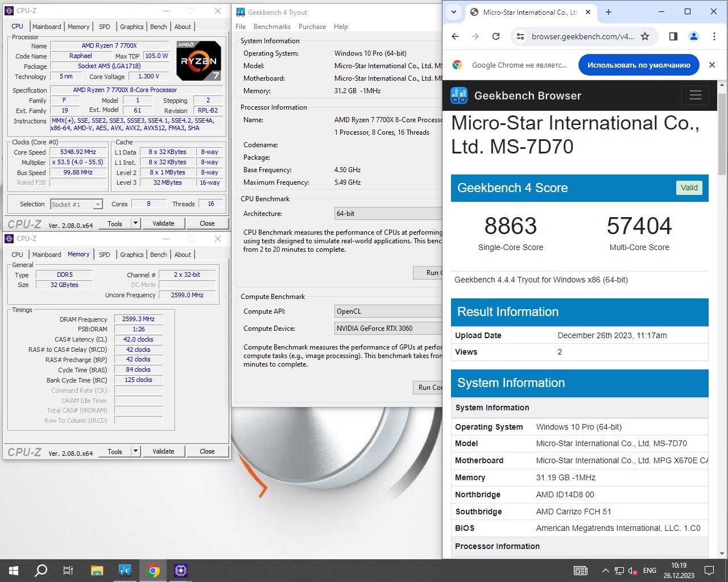Screen dimensions: 728x582
Task: Click the Chrome address bar URL
Action: point(582,36)
